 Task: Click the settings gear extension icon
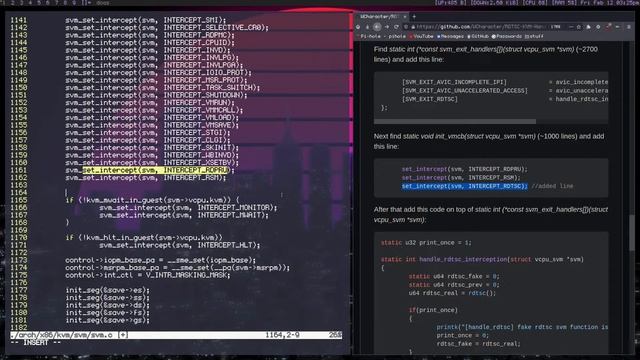coord(598,27)
